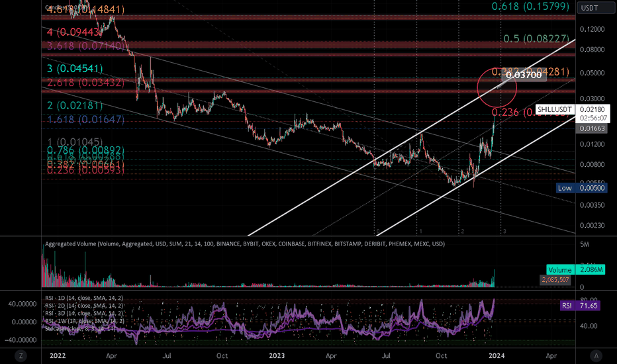The image size is (617, 364).
Task: Select the Fib label 3 (0.04541)
Action: point(75,68)
